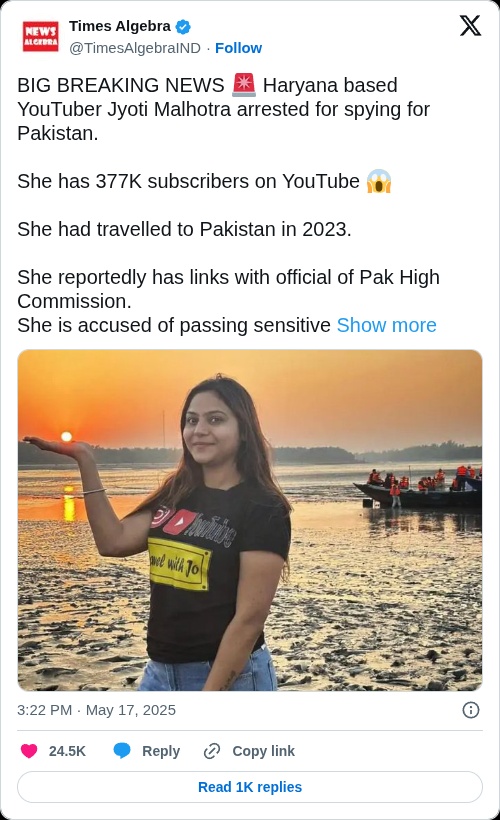
Task: Click the chain link copy icon
Action: tap(212, 751)
